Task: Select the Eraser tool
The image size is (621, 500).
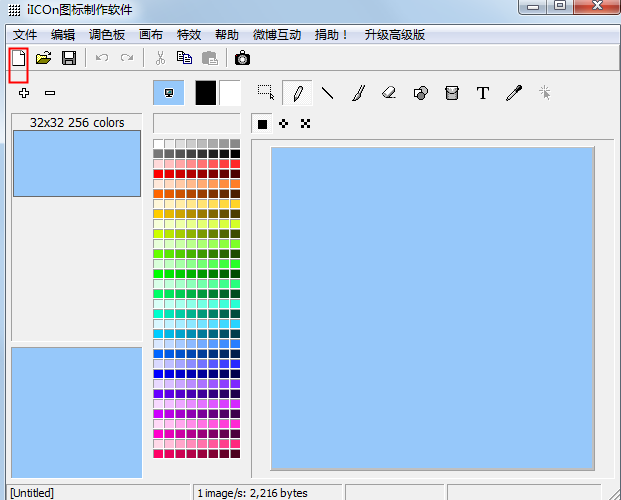Action: (389, 93)
